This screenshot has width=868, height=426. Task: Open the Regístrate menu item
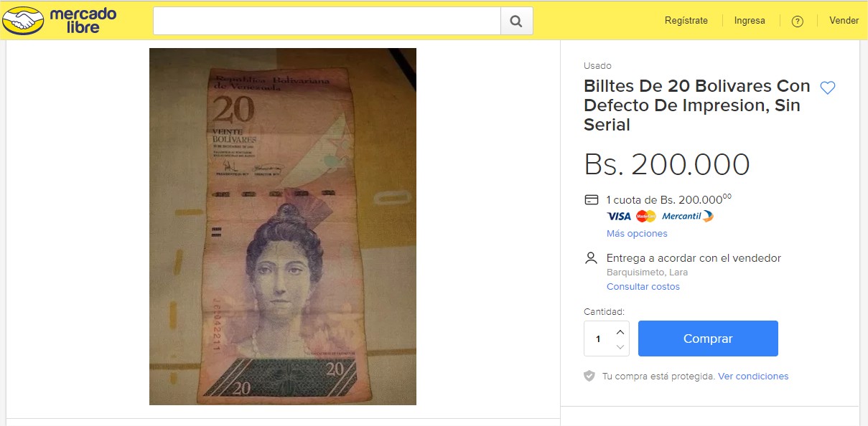click(686, 21)
